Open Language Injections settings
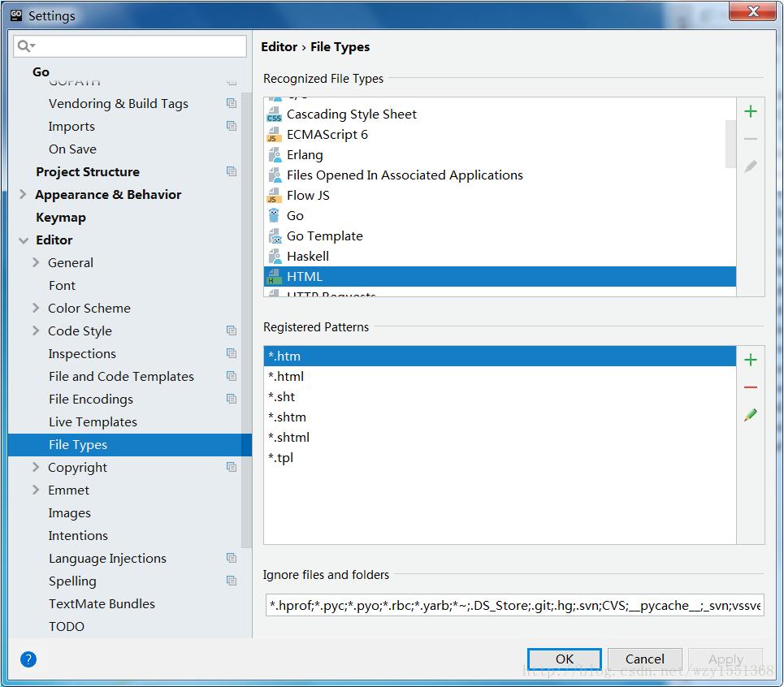 [107, 558]
